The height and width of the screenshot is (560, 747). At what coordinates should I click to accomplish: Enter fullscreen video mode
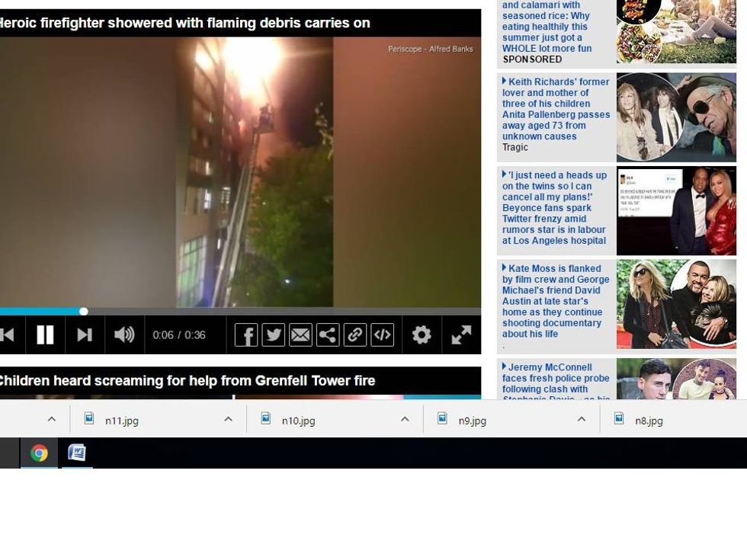point(461,334)
